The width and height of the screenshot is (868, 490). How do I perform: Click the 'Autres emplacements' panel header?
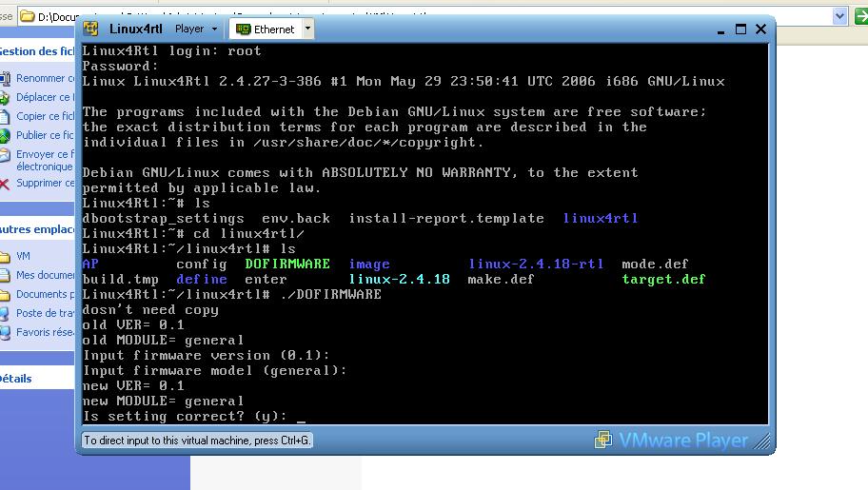(x=36, y=229)
